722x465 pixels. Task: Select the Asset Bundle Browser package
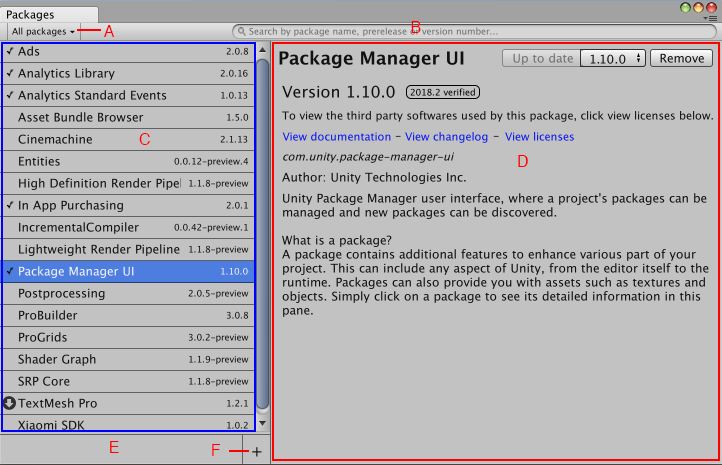(x=128, y=117)
